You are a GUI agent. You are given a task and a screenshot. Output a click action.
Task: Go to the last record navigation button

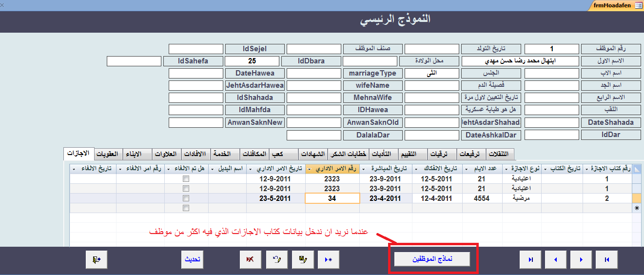click(x=530, y=260)
